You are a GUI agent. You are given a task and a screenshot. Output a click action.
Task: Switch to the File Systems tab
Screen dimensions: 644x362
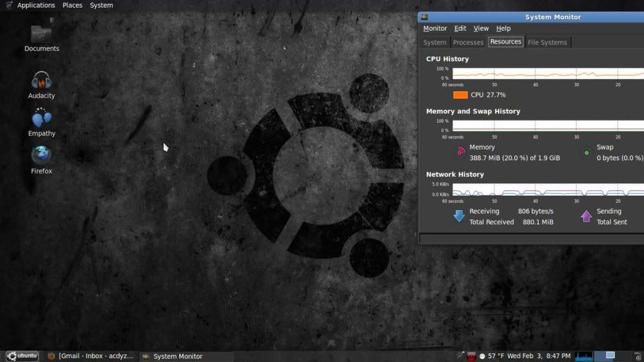pos(547,42)
